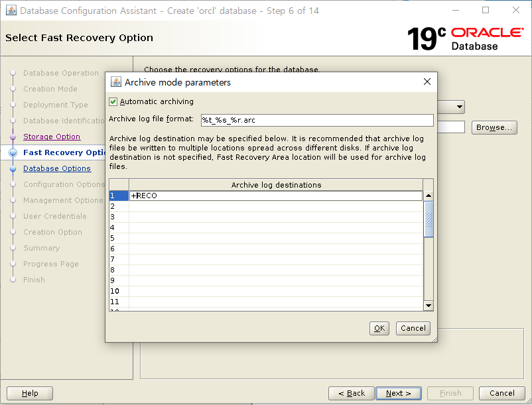Confirm archive parameters with OK button

pos(379,328)
